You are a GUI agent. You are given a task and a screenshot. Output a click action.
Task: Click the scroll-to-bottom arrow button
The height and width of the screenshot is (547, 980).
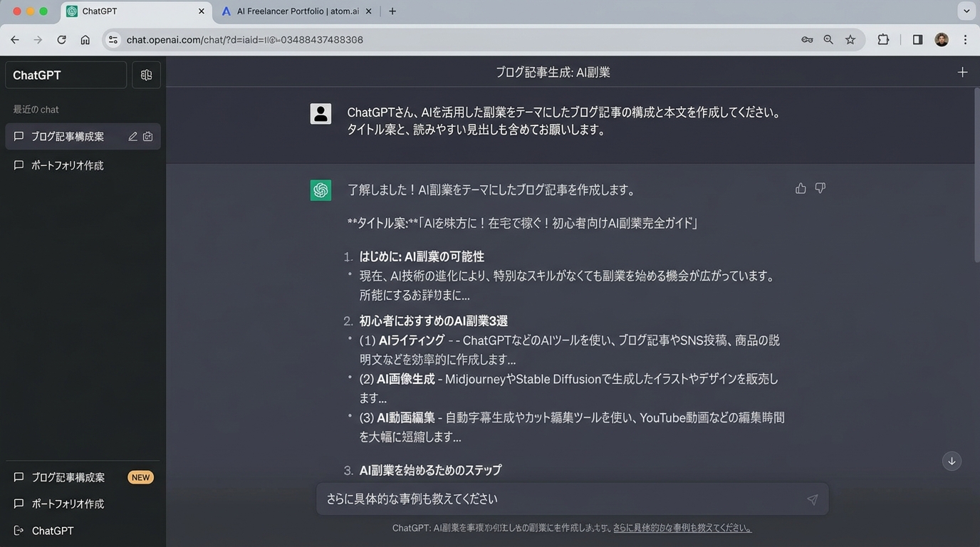952,461
